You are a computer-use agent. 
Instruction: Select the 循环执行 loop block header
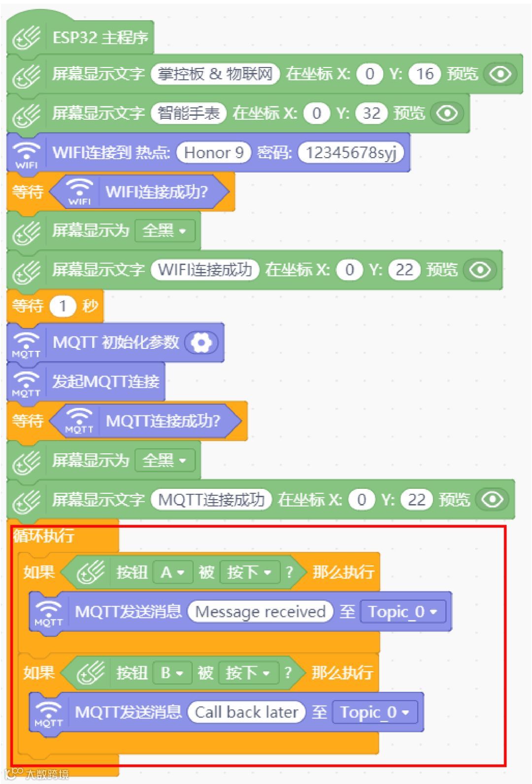coord(44,536)
